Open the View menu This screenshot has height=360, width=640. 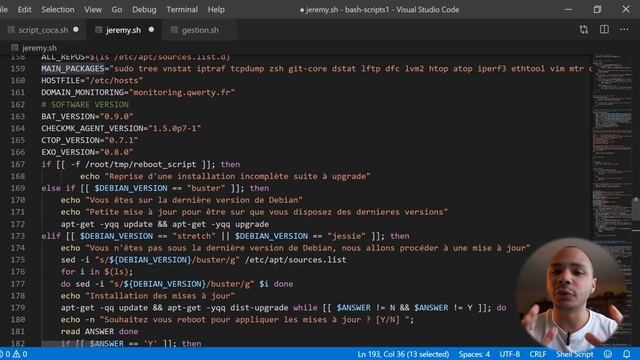pyautogui.click(x=93, y=9)
